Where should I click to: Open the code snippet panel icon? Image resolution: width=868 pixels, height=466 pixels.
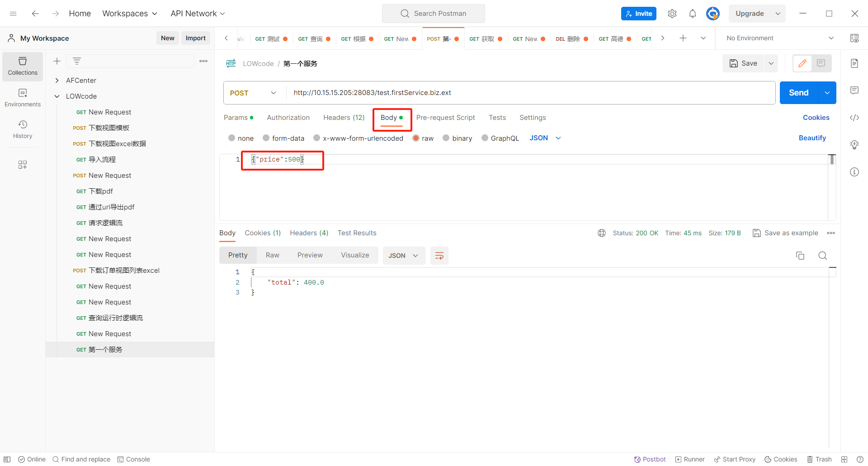pos(854,118)
